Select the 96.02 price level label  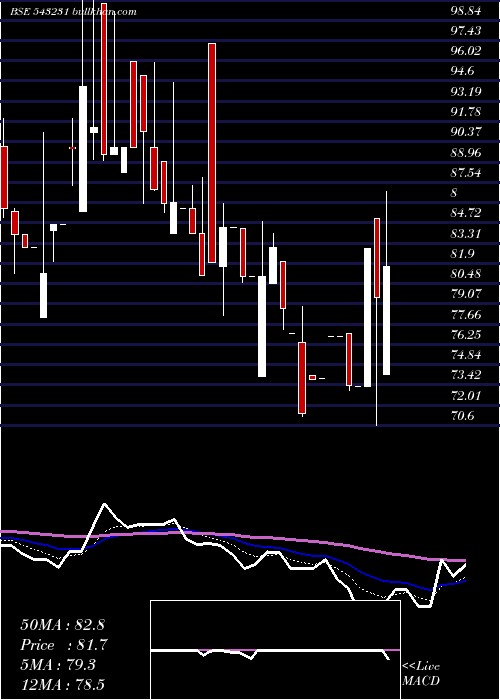point(466,51)
